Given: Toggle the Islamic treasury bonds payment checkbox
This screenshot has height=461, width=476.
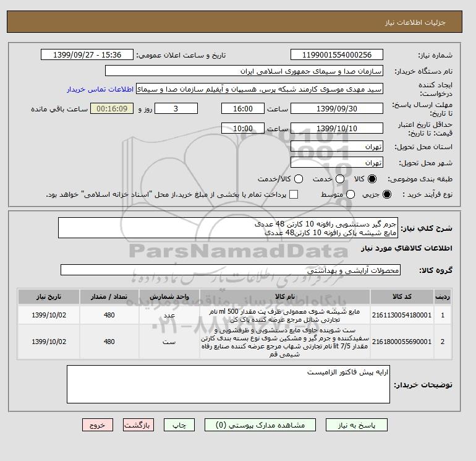Looking at the screenshot, I should (x=294, y=194).
